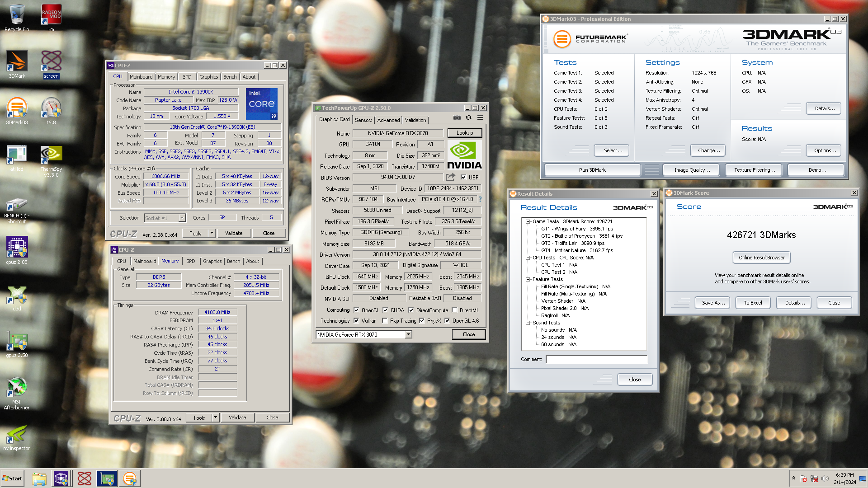
Task: Open the GPU-Z hamburger menu icon
Action: point(481,117)
